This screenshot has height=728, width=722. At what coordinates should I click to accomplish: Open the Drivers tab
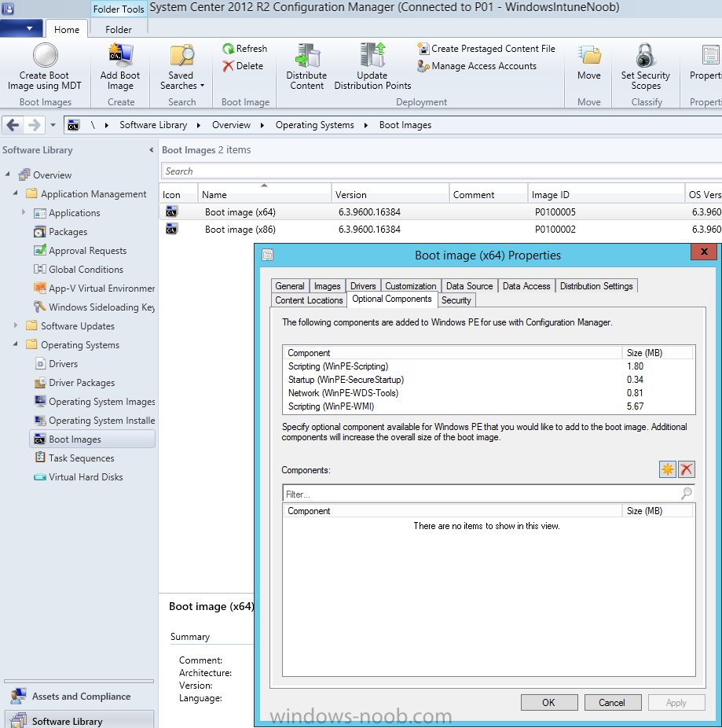(363, 286)
